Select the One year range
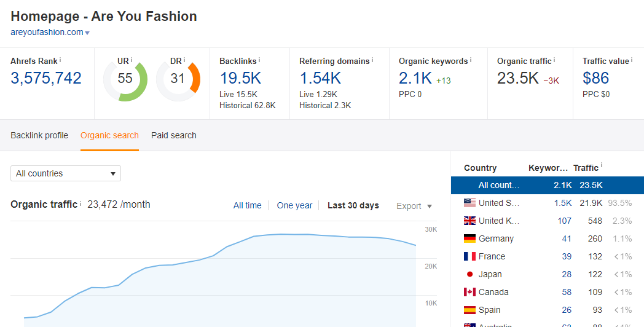Viewport: 644px width, 327px height. 294,206
